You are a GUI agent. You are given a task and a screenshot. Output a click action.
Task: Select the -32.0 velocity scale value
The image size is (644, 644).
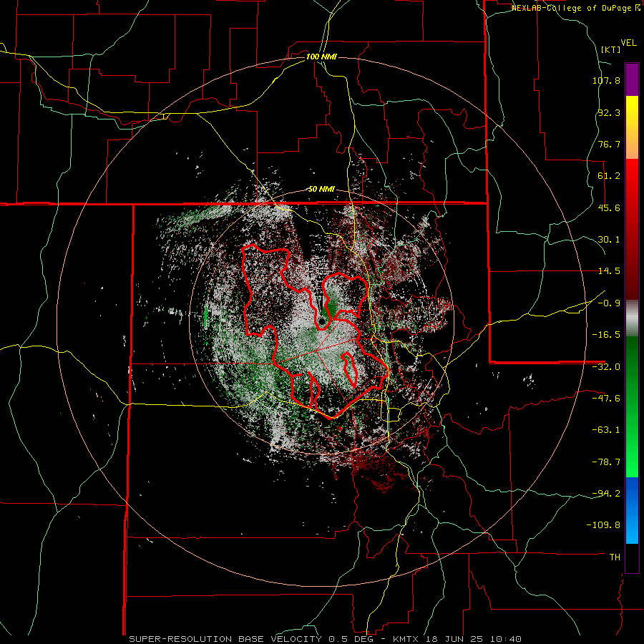[x=606, y=367]
